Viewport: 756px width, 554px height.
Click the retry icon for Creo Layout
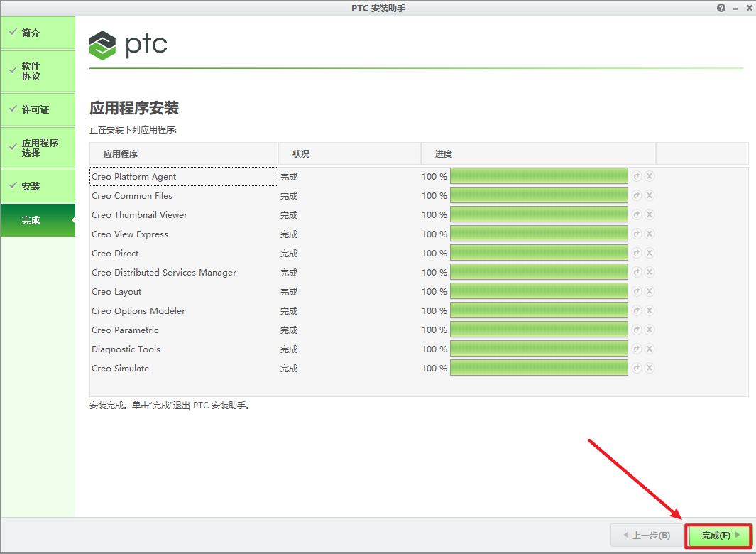(x=637, y=291)
